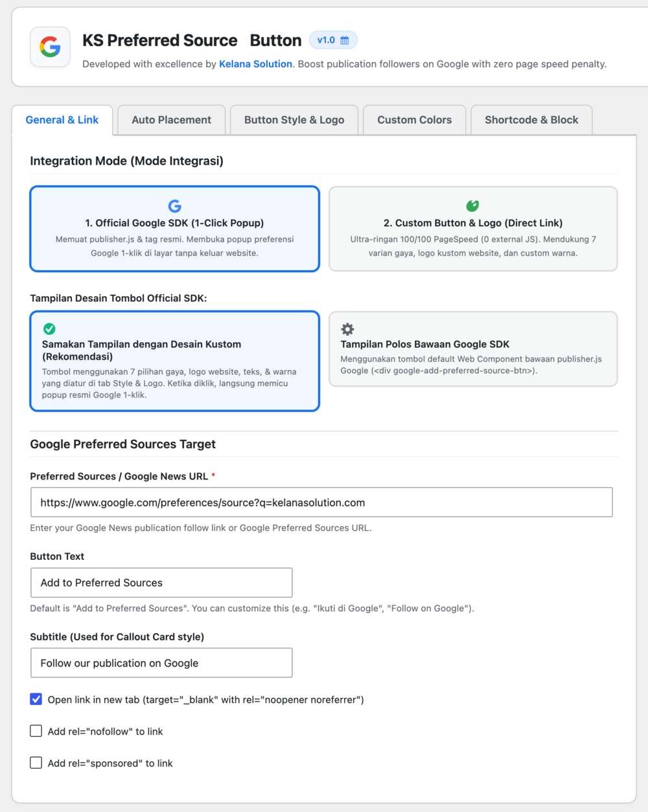Screen dimensions: 648x812
Task: Click the 'KS Preferred Source Button' title
Action: coord(192,40)
